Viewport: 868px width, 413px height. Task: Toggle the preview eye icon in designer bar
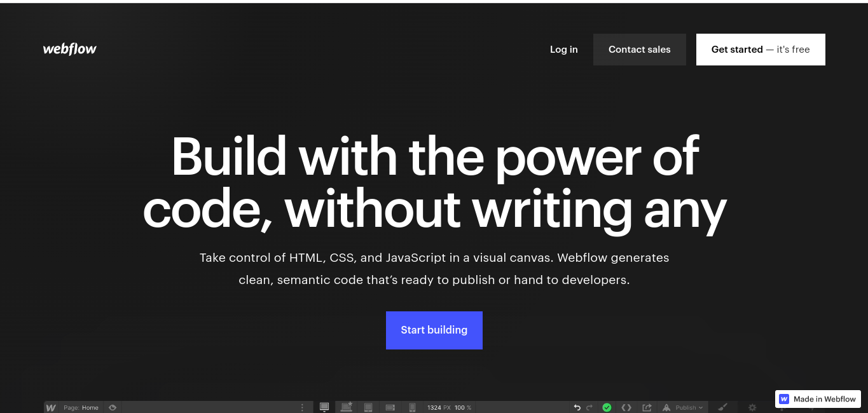click(113, 407)
